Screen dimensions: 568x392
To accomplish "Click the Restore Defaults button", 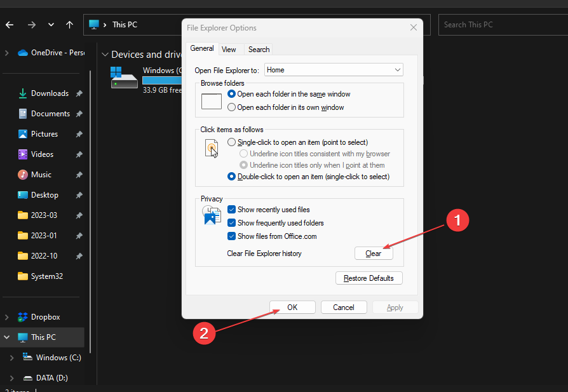I will click(x=369, y=278).
